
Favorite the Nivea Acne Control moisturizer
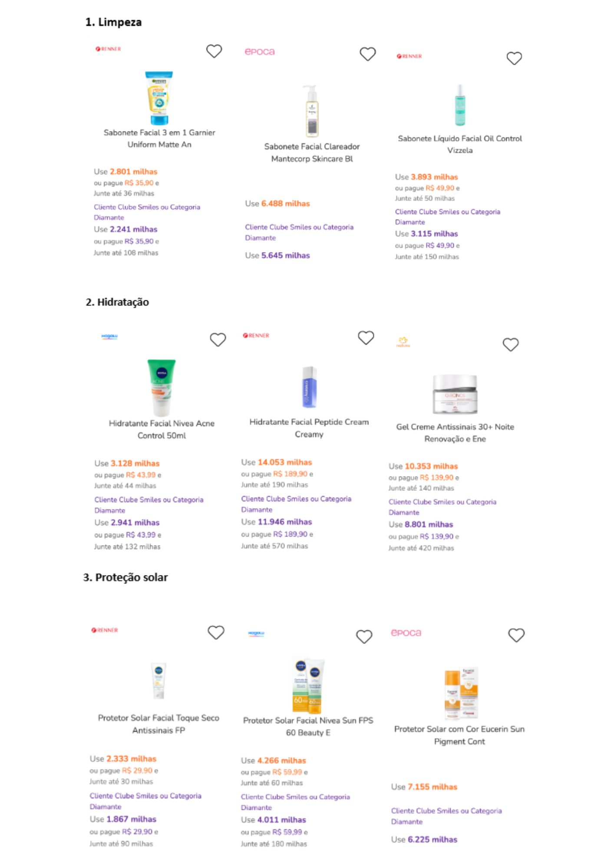[x=218, y=339]
